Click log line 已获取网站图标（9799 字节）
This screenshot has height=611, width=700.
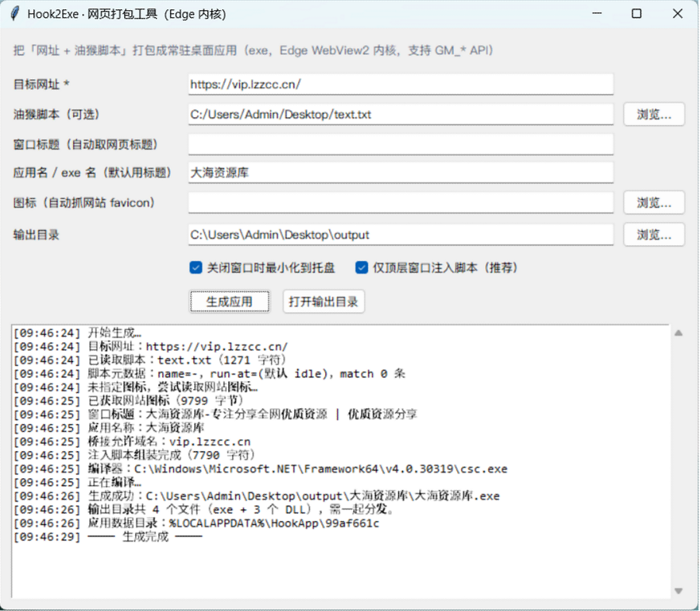(129, 401)
